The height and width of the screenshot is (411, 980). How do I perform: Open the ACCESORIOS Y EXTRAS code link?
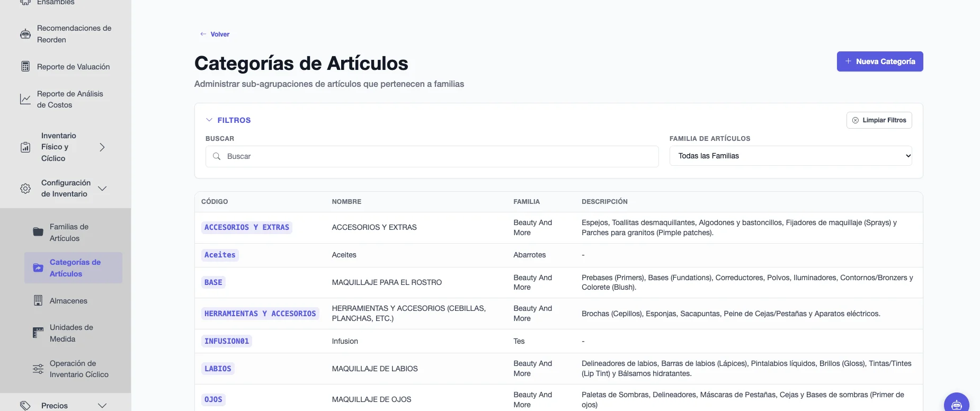pyautogui.click(x=247, y=227)
